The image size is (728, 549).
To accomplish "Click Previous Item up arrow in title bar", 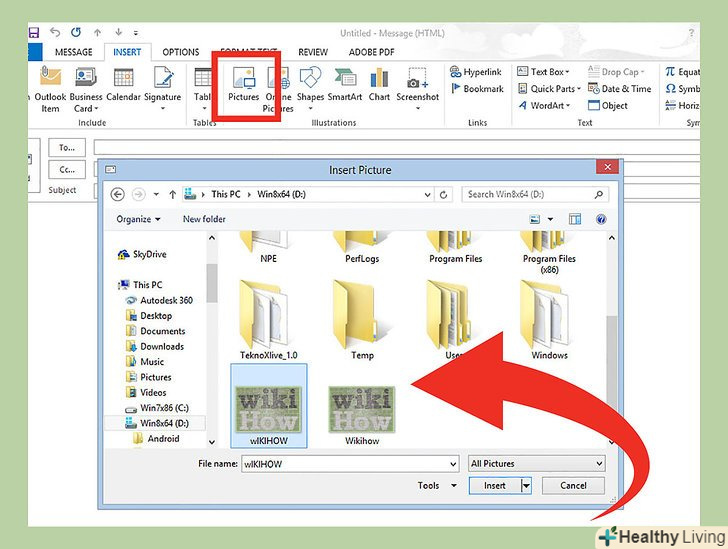I will pyautogui.click(x=98, y=33).
